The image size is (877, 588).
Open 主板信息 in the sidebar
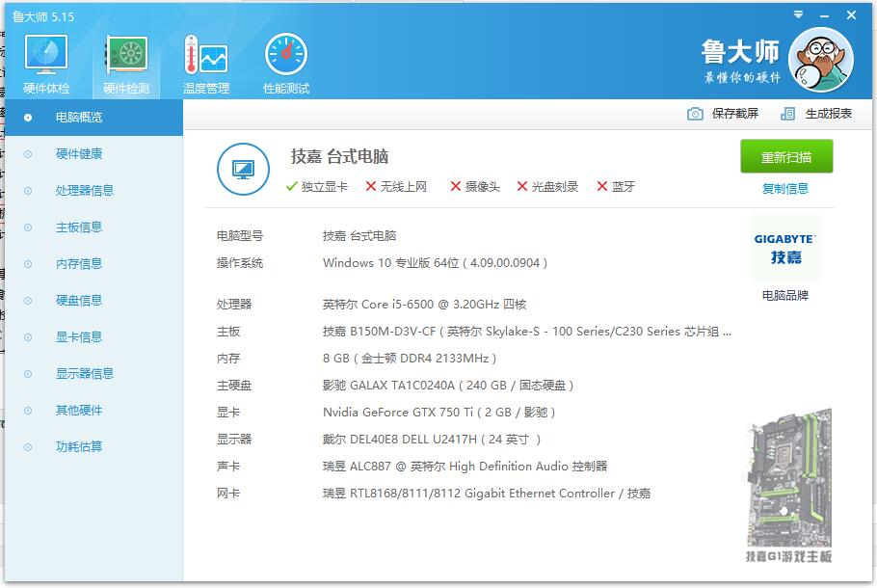(93, 227)
